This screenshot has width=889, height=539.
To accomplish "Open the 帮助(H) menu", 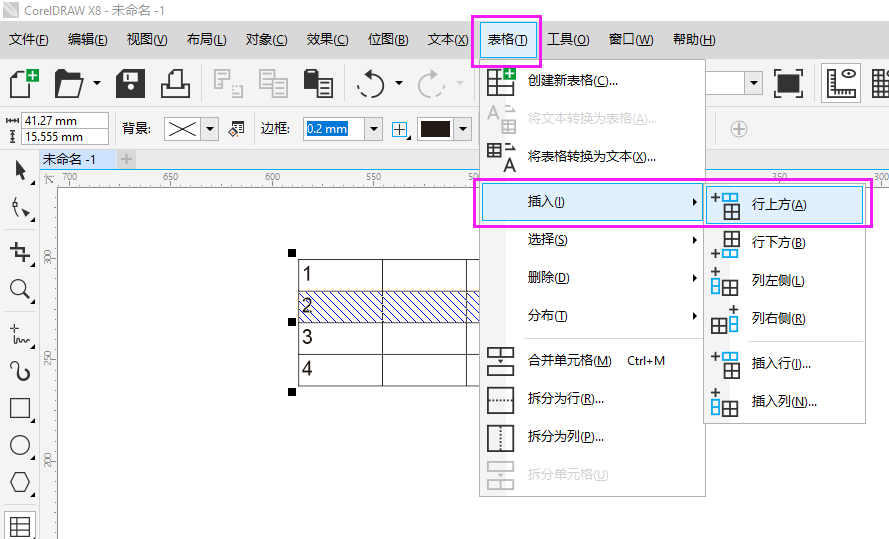I will click(x=694, y=40).
